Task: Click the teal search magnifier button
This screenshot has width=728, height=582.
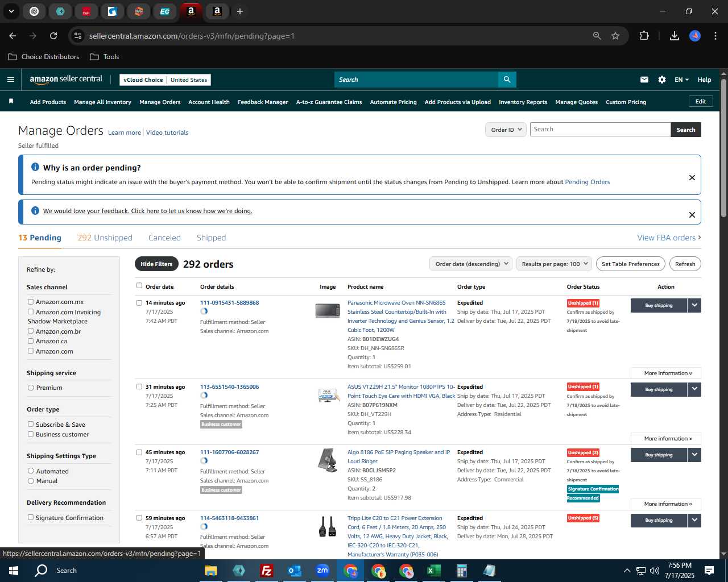Action: pos(507,80)
